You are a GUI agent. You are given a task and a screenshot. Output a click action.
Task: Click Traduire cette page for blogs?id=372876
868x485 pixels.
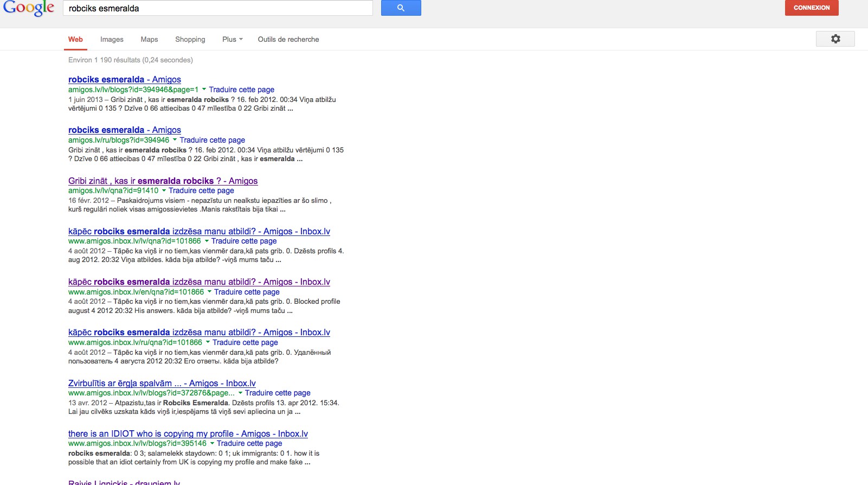(x=278, y=393)
